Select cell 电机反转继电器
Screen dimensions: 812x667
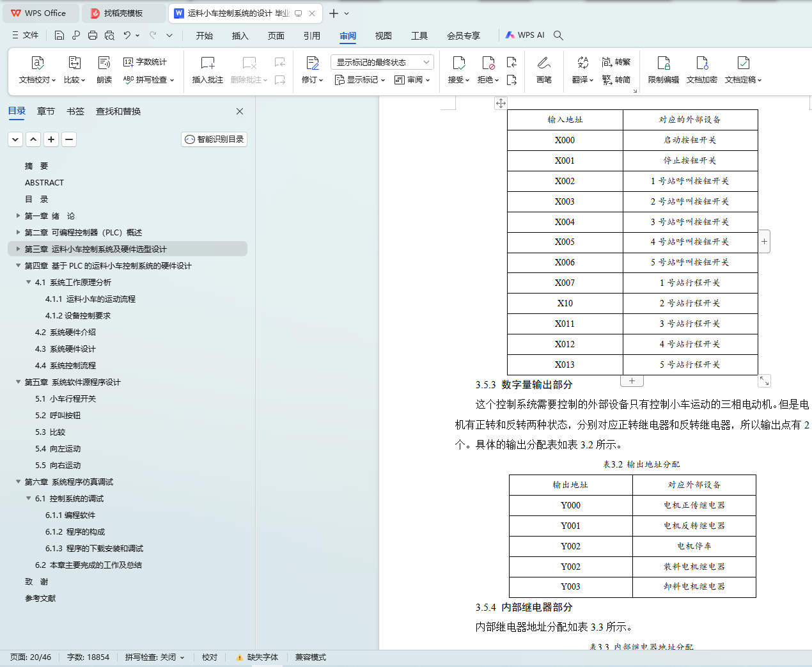point(694,526)
